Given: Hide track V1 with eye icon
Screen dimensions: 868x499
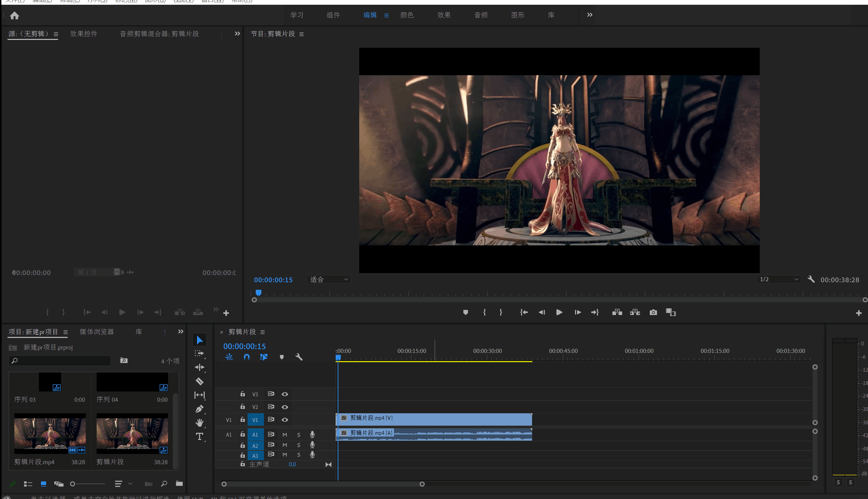Looking at the screenshot, I should (284, 420).
